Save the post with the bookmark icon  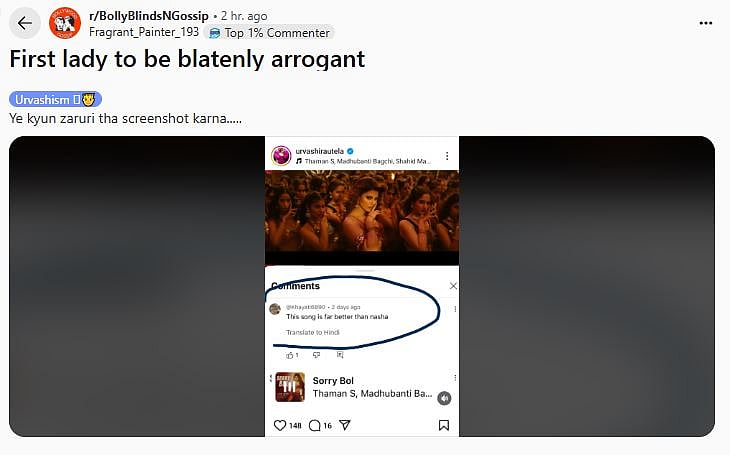(x=444, y=425)
